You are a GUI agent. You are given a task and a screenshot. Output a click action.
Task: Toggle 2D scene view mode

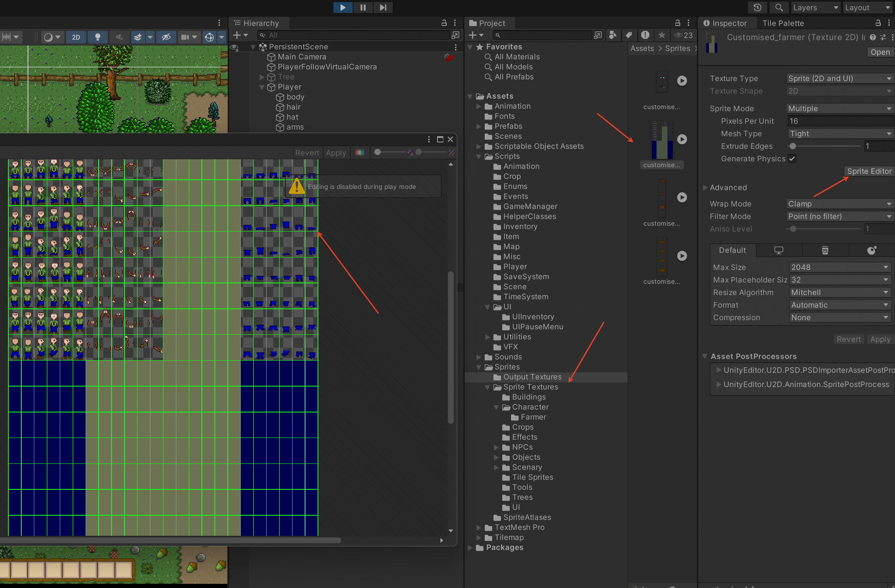click(76, 37)
